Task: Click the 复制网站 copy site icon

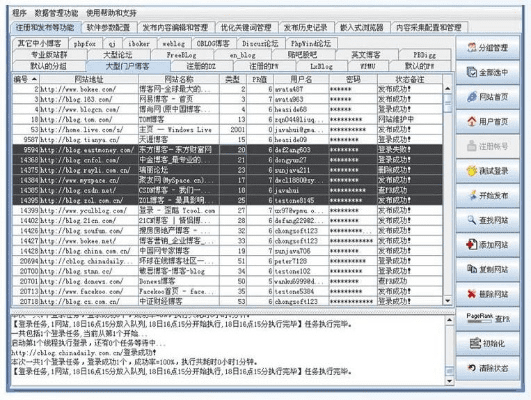Action: click(x=472, y=269)
